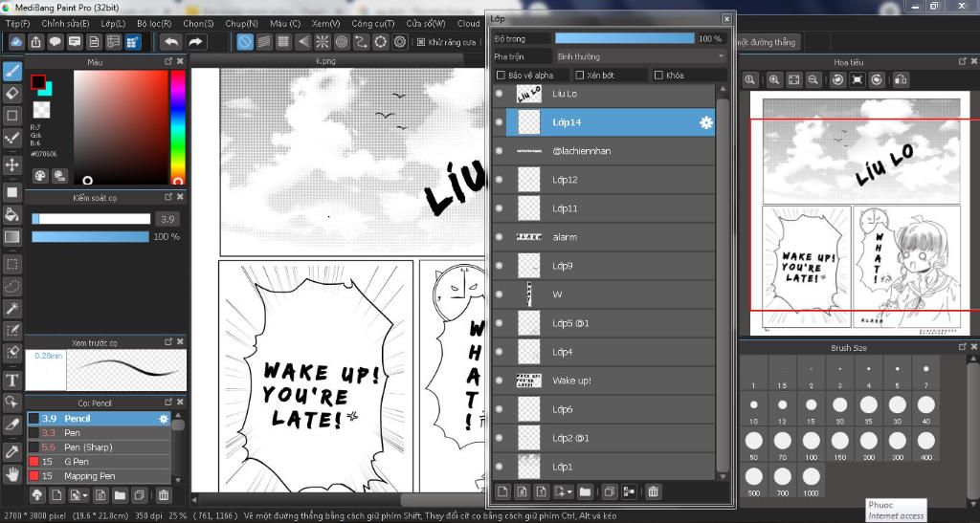The height and width of the screenshot is (523, 980).
Task: Adjust Độ trong opacity slider in Lớp panel
Action: point(624,38)
